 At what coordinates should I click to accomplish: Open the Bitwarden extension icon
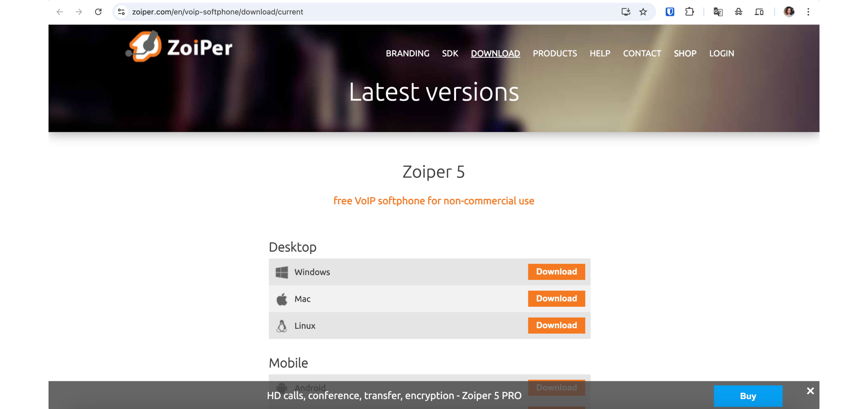click(670, 12)
